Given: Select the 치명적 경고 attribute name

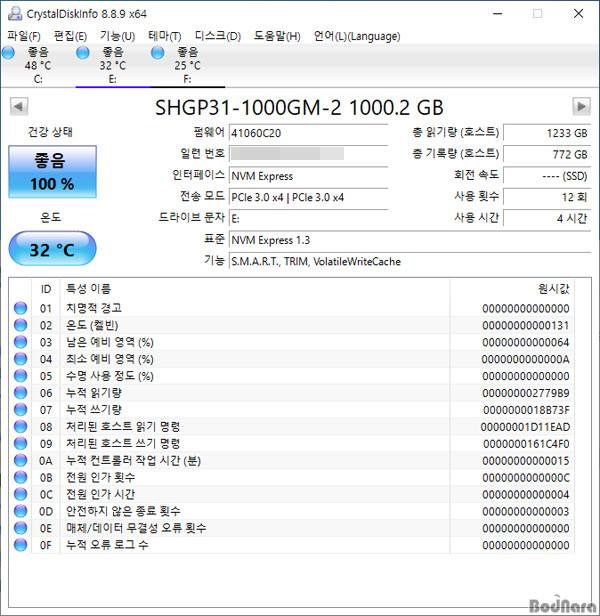Looking at the screenshot, I should tap(94, 308).
